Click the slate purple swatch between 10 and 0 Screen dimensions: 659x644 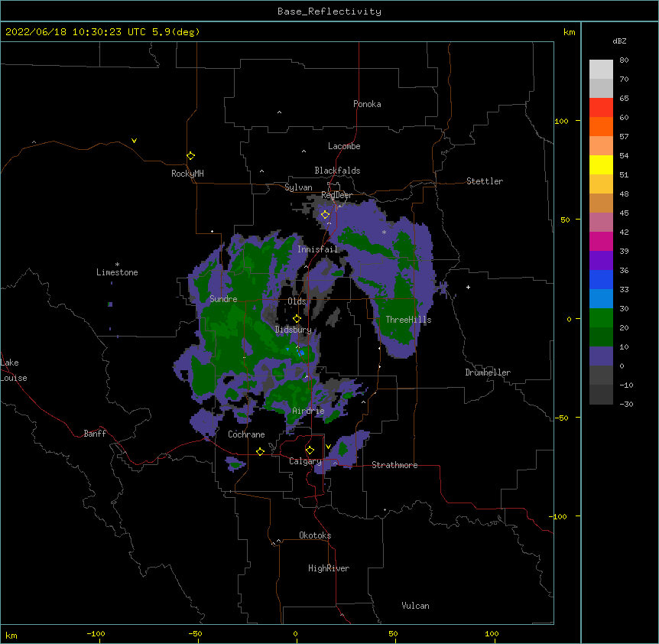601,356
